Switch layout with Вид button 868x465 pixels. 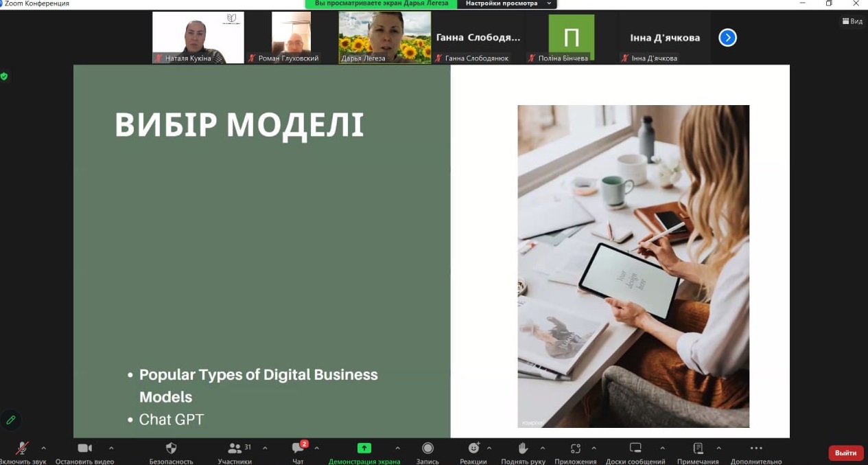pos(852,21)
